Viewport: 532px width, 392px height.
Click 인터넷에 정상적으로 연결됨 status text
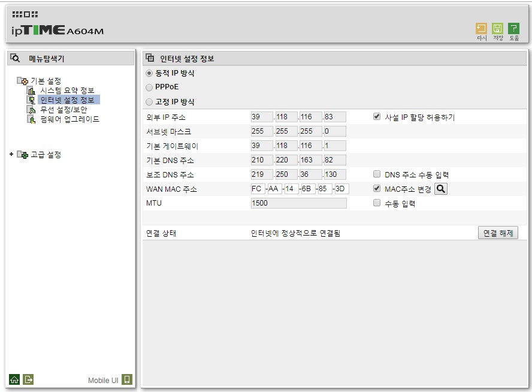coord(295,233)
